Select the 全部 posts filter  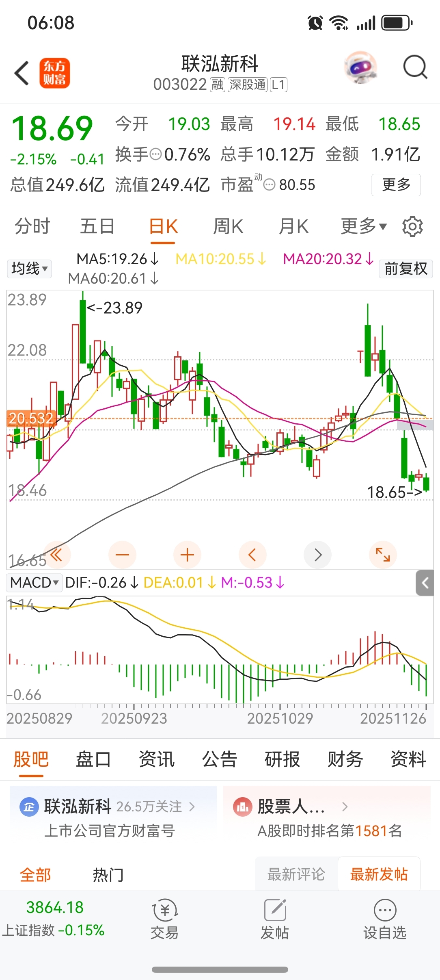click(35, 874)
